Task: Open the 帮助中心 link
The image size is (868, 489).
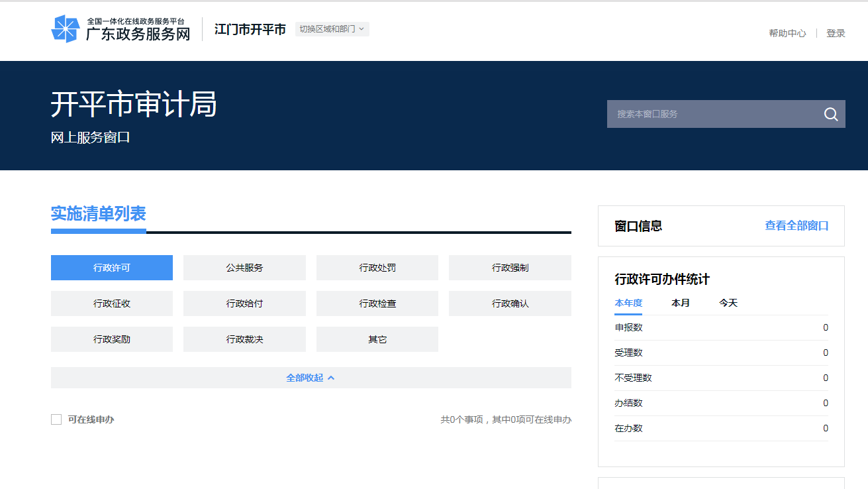Action: click(787, 33)
